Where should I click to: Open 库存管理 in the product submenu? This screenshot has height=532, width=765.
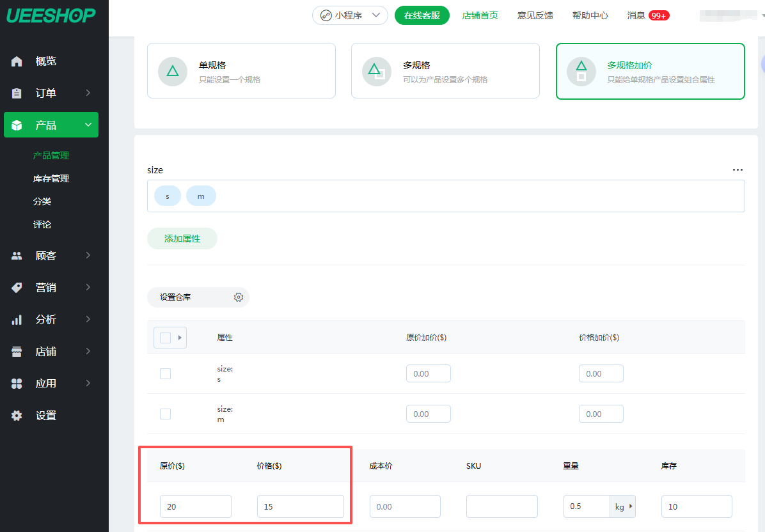click(x=51, y=178)
